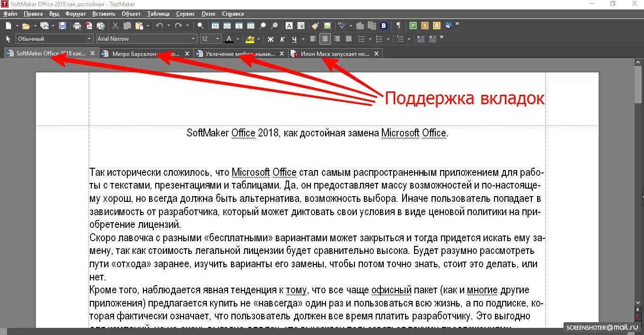Open the Вставить menu

click(104, 14)
